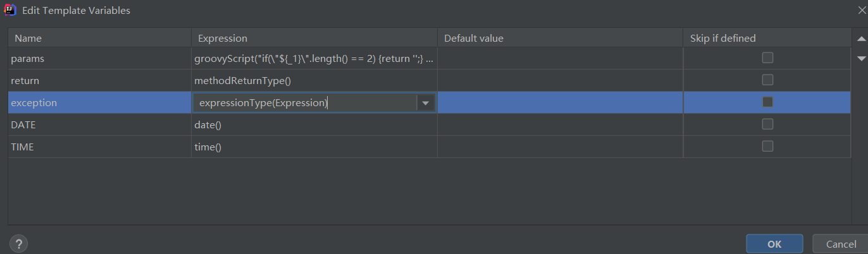Toggle Skip if defined for exception

click(x=767, y=102)
